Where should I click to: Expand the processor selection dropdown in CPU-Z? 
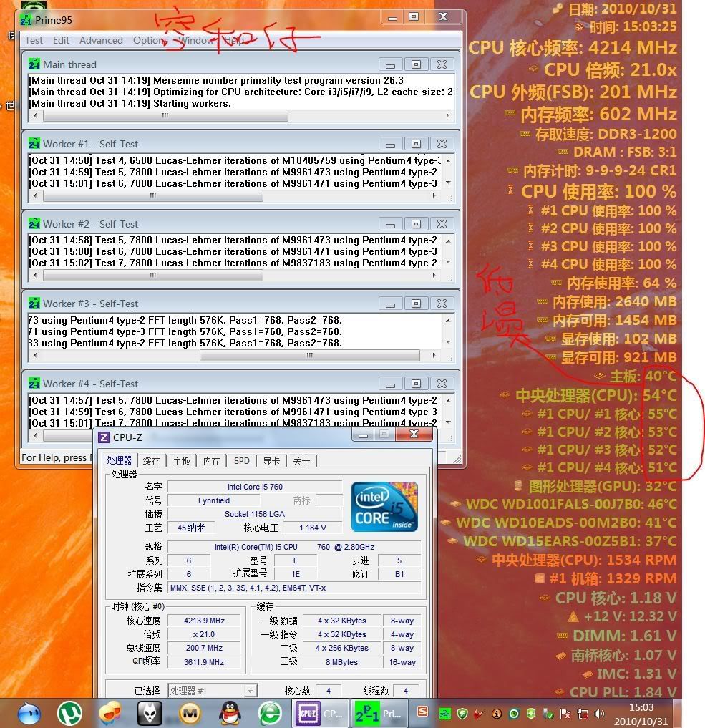point(250,691)
